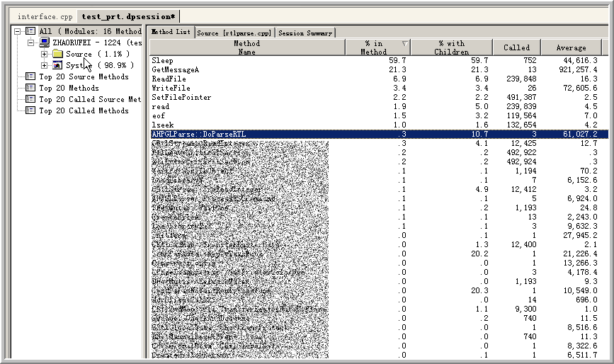Expand the System (98.9%) node
This screenshot has width=614, height=364.
pyautogui.click(x=44, y=65)
